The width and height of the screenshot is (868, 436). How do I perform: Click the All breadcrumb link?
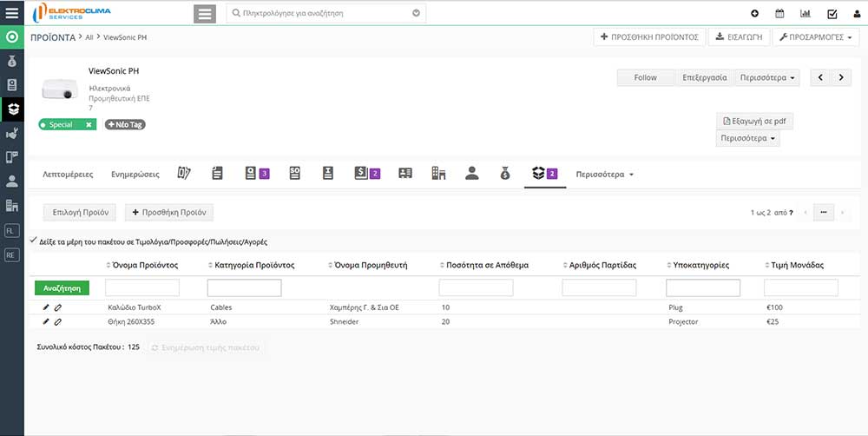click(x=89, y=37)
